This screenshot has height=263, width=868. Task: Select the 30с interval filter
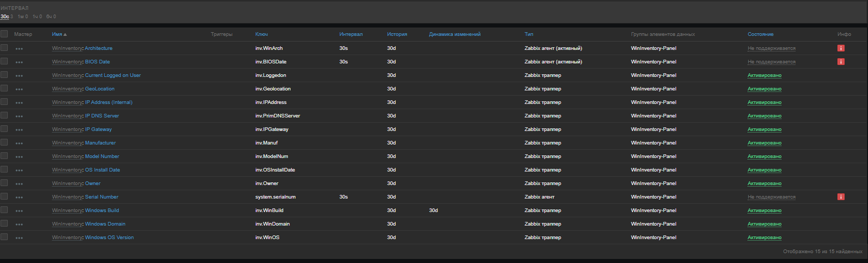click(x=5, y=17)
